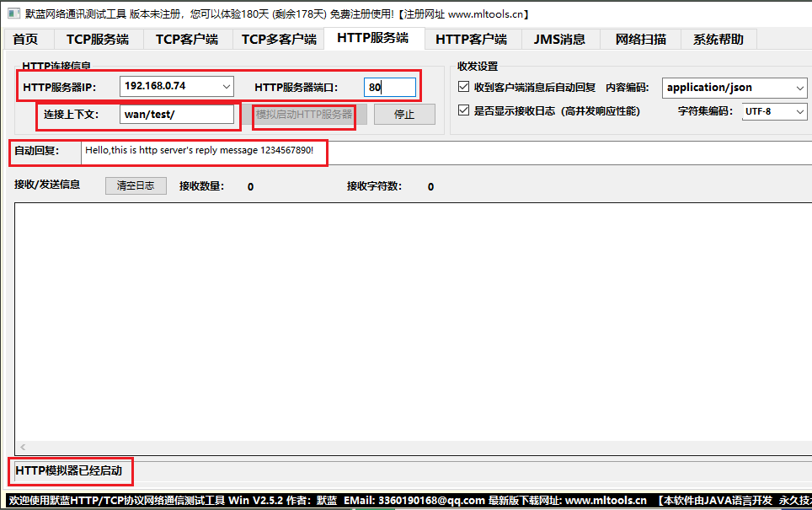Click the HTTP服务器端口 input field
The width and height of the screenshot is (812, 510).
click(390, 87)
